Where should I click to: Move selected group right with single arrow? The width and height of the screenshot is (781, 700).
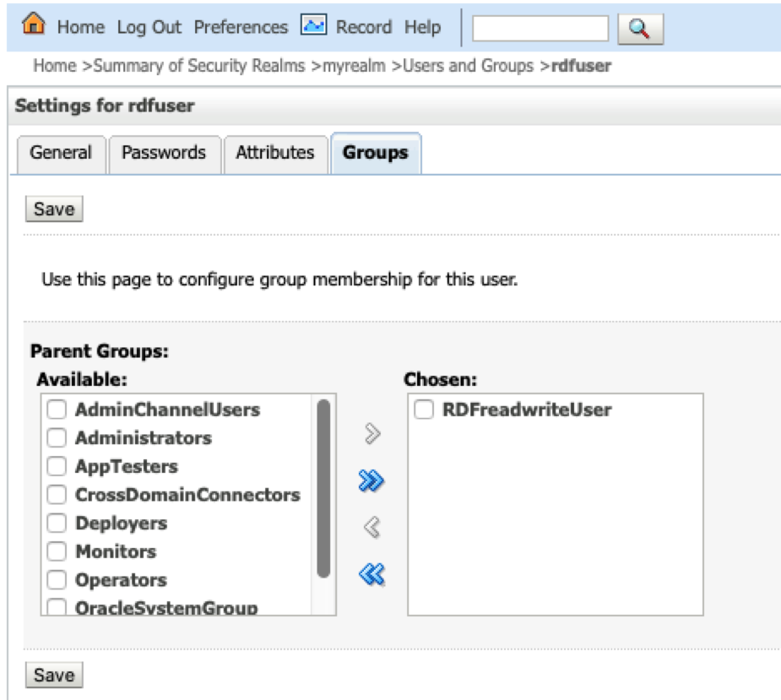[372, 433]
